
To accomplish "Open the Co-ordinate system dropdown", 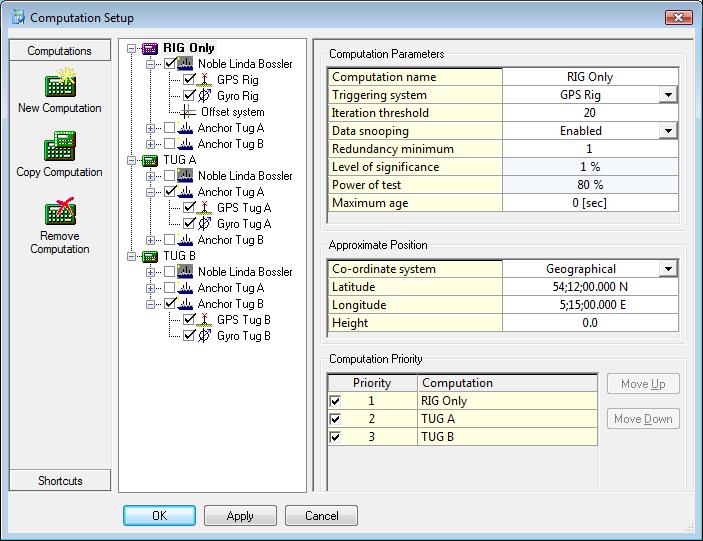I will click(667, 269).
